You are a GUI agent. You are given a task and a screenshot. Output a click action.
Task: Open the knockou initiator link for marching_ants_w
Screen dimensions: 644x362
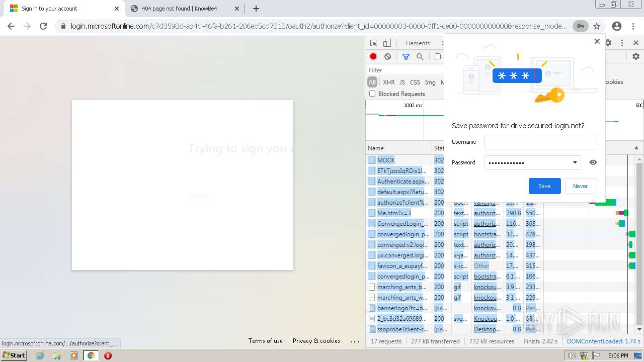(x=487, y=298)
